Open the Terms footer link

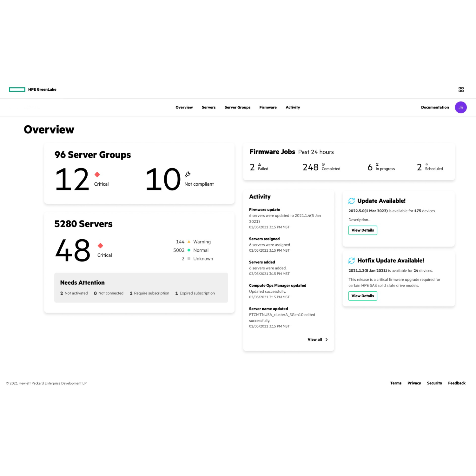coord(396,383)
